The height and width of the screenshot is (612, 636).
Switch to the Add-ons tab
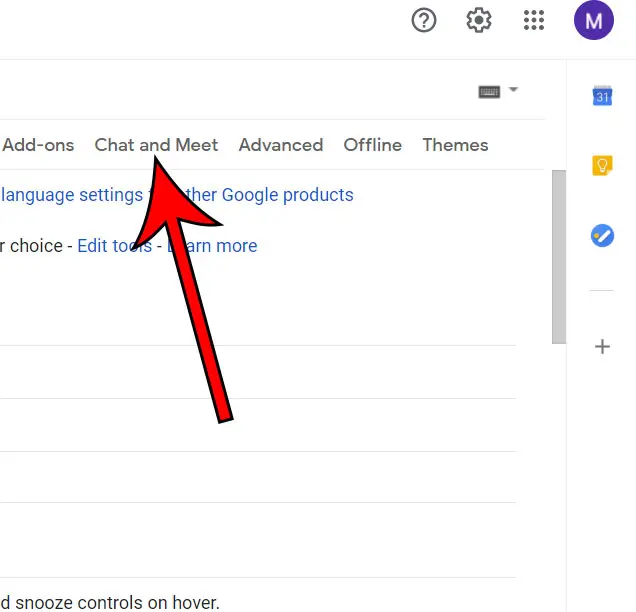tap(38, 145)
